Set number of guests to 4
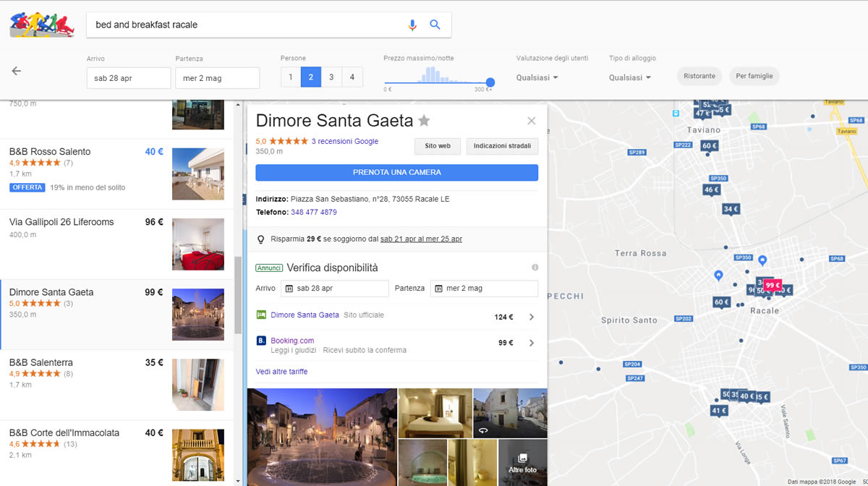 click(352, 77)
